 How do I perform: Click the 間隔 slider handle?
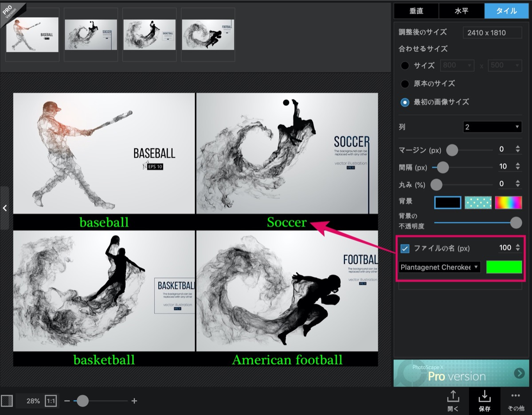pyautogui.click(x=443, y=167)
